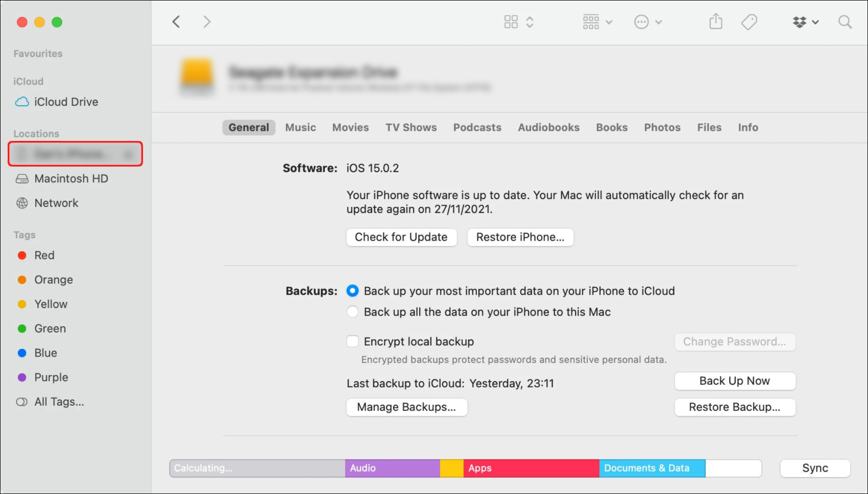Click the Edit Tags icon

click(x=749, y=22)
